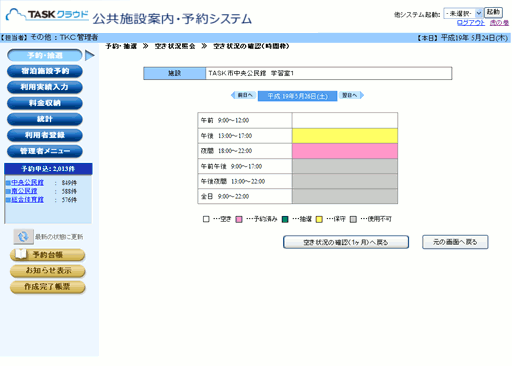Click the 空き状況照会 breadcrumb
Image resolution: width=512 pixels, height=366 pixels.
click(x=175, y=46)
